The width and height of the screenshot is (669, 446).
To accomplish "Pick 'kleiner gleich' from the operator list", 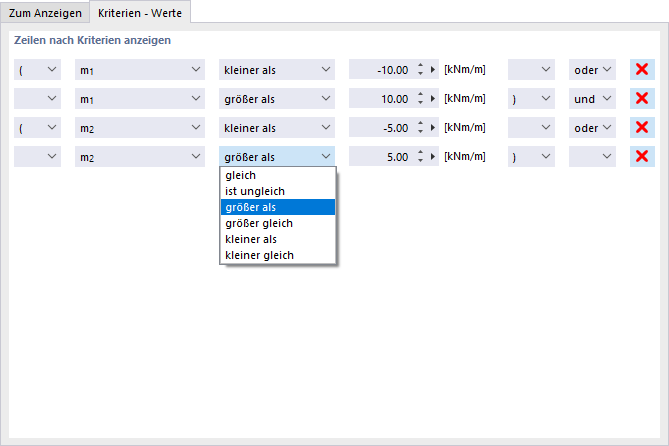I will 259,255.
